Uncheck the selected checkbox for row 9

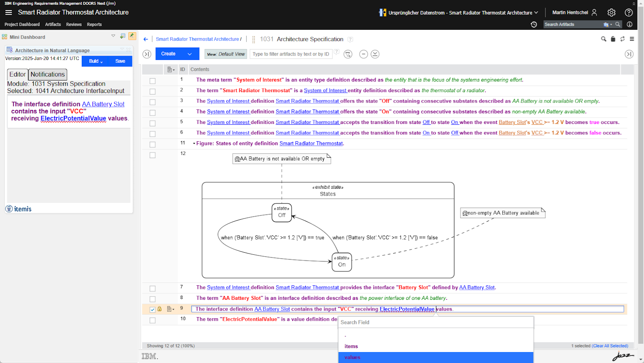pyautogui.click(x=153, y=309)
